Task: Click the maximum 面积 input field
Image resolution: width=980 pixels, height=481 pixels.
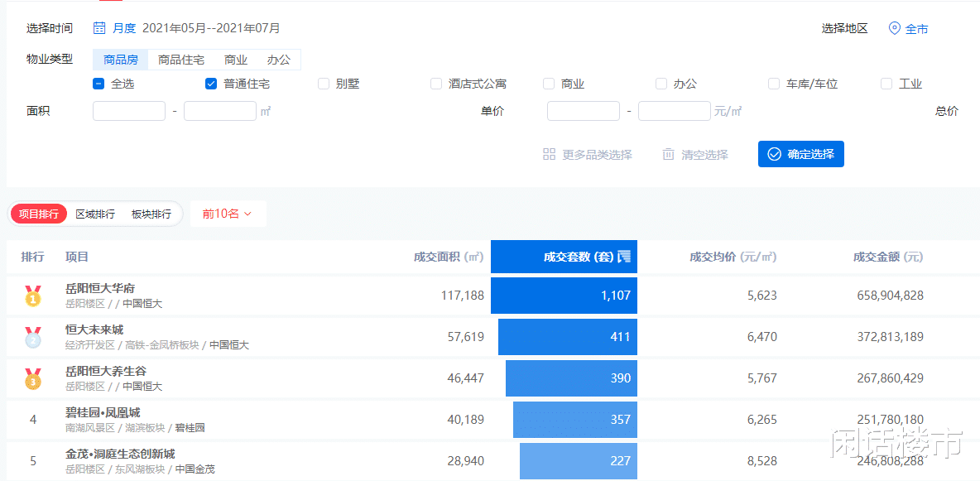Action: pyautogui.click(x=220, y=111)
